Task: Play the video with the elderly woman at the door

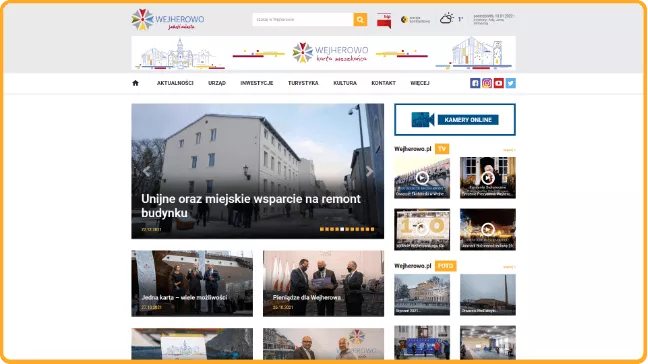Action: 488,178
